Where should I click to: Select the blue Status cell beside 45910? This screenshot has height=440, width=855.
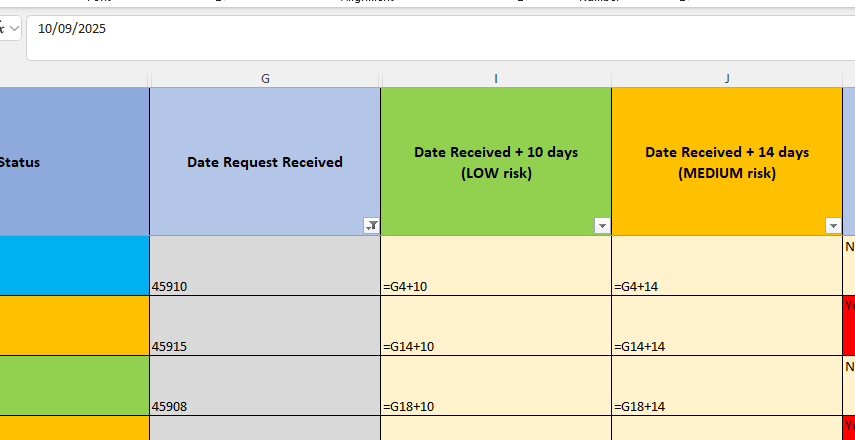pyautogui.click(x=74, y=266)
